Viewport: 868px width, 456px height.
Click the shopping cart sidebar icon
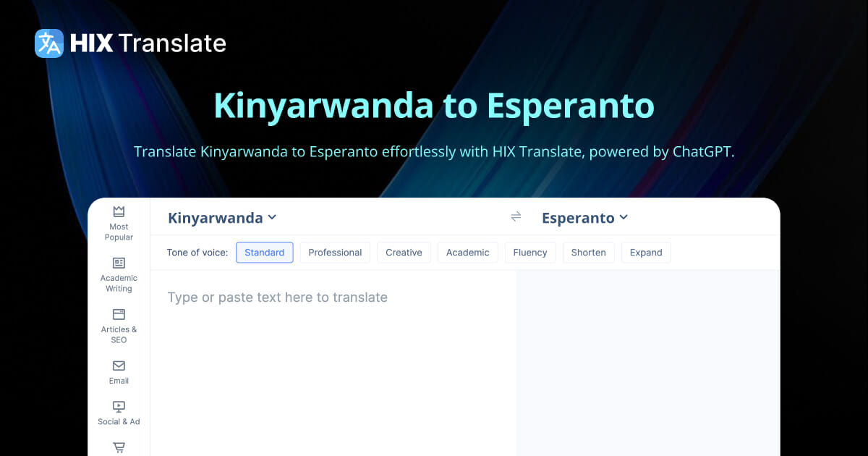[118, 447]
